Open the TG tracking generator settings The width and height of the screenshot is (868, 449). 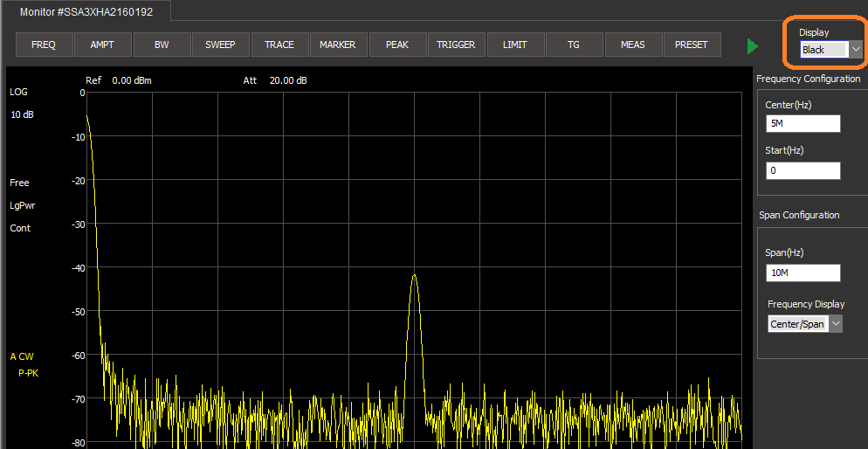574,45
